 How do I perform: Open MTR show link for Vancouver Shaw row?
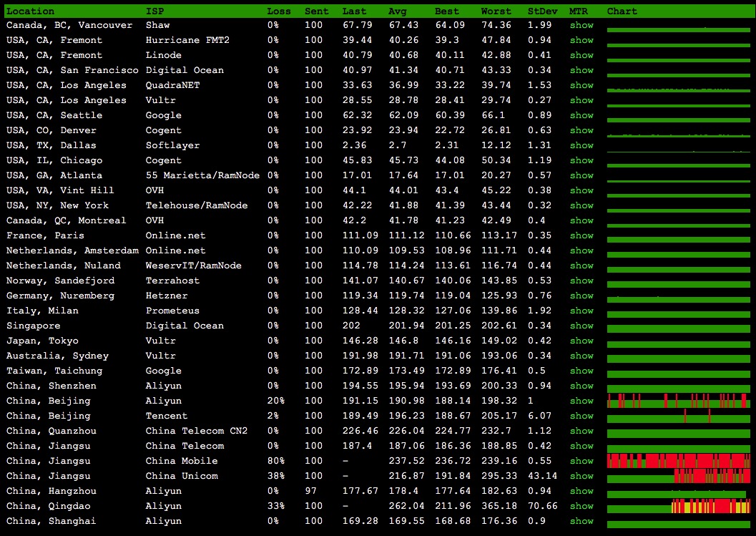point(581,25)
